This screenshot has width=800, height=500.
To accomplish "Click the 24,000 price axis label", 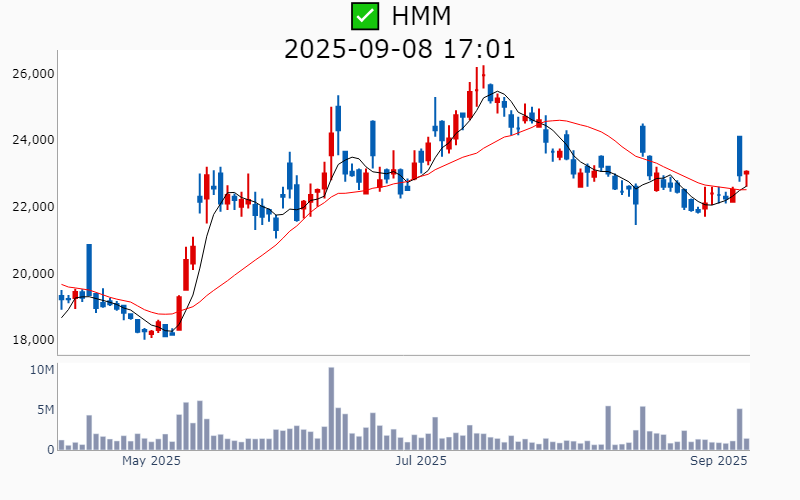I will 33,140.
